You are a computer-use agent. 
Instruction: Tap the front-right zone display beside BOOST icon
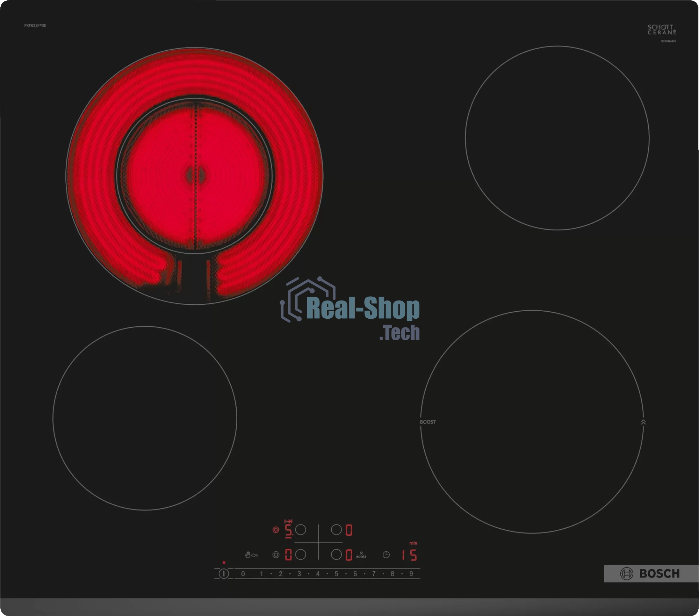(349, 555)
